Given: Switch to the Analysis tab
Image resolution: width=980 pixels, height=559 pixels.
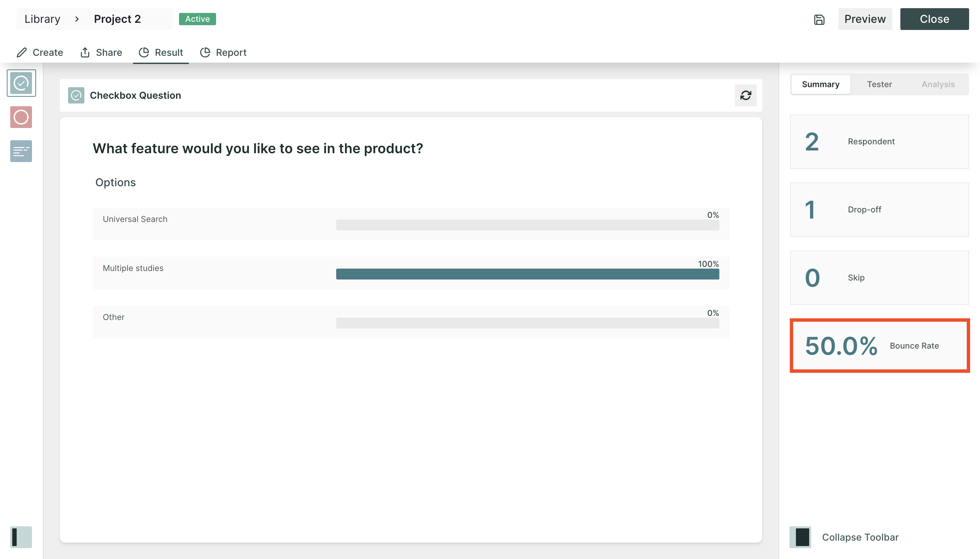Looking at the screenshot, I should point(938,84).
